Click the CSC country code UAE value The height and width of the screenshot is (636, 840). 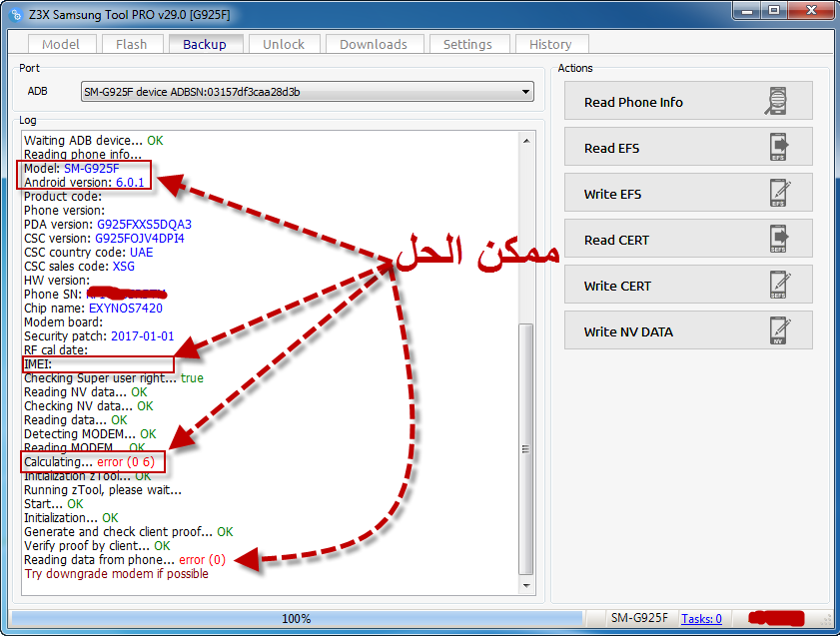click(x=142, y=253)
